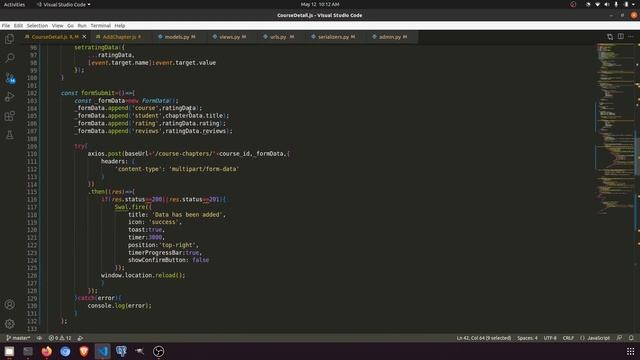The image size is (640, 360).
Task: Close the CourseDetail.js tab
Action: click(x=84, y=37)
